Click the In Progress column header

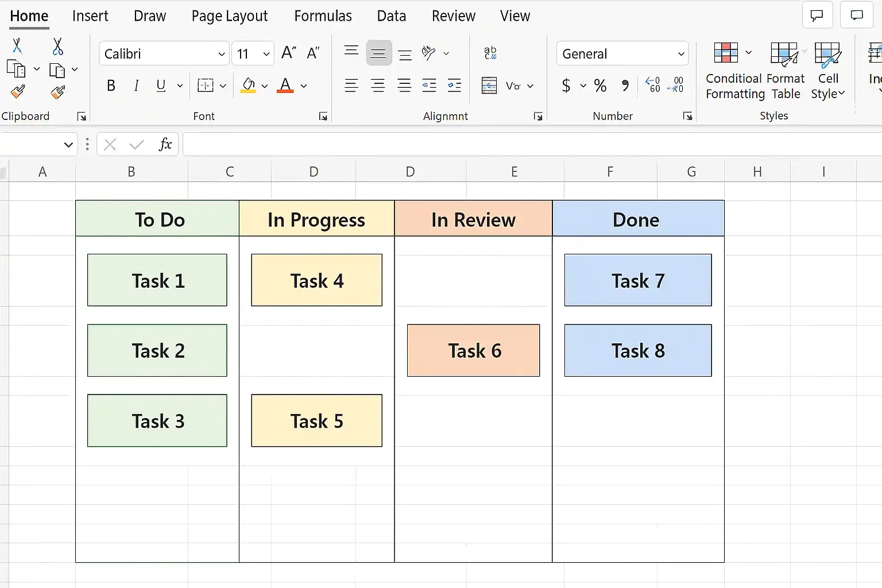(316, 219)
